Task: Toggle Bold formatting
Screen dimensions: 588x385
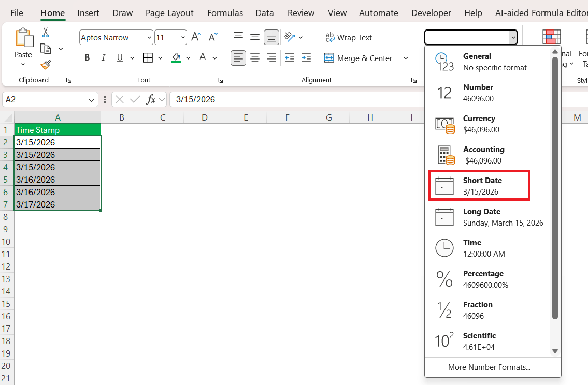Action: coord(87,57)
